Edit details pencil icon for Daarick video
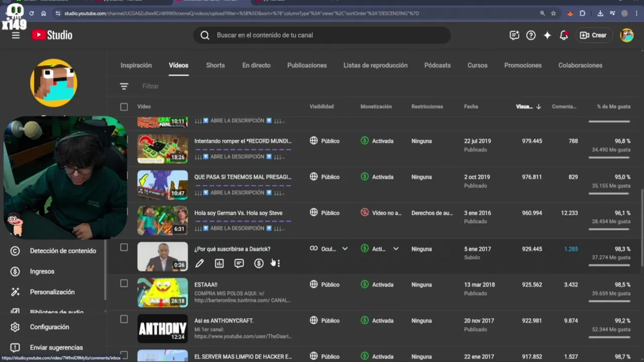The height and width of the screenshot is (362, 644). coord(200,263)
